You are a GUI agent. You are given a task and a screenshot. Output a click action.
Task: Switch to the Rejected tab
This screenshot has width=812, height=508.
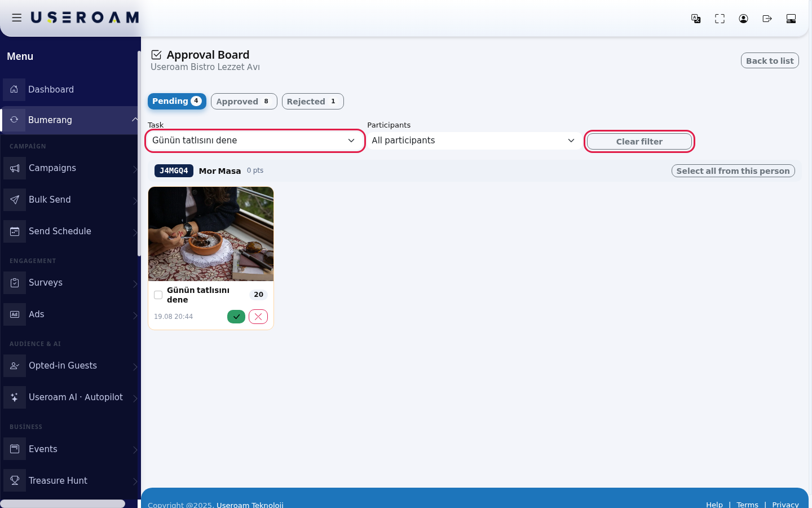pos(313,102)
